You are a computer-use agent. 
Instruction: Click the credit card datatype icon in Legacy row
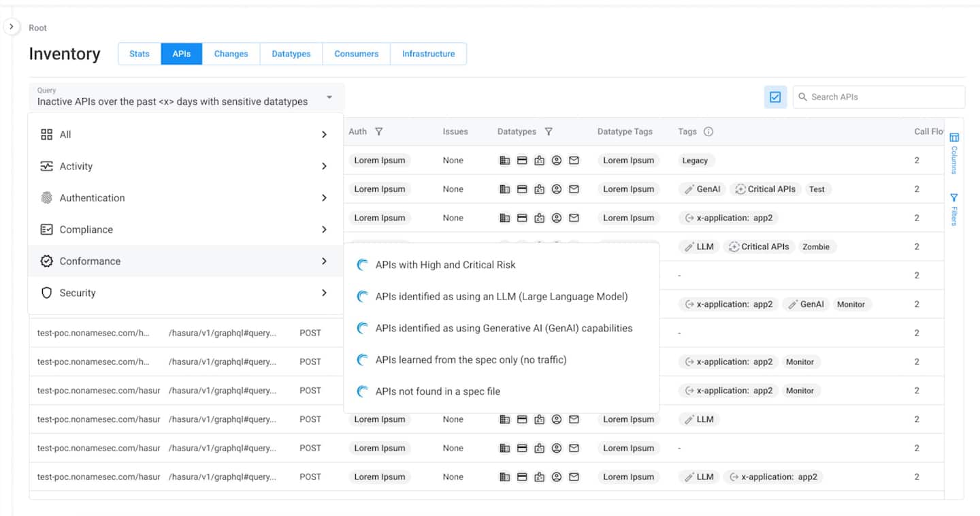click(x=522, y=161)
